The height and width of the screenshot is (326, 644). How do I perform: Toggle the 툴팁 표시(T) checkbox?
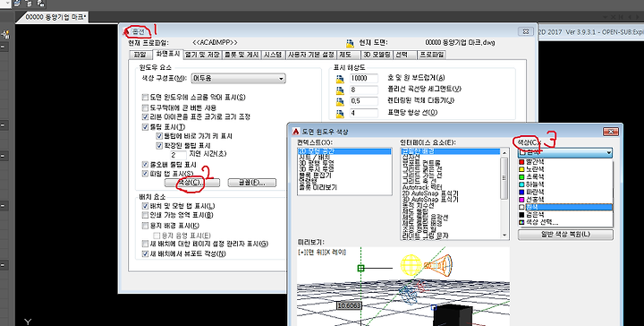point(145,126)
